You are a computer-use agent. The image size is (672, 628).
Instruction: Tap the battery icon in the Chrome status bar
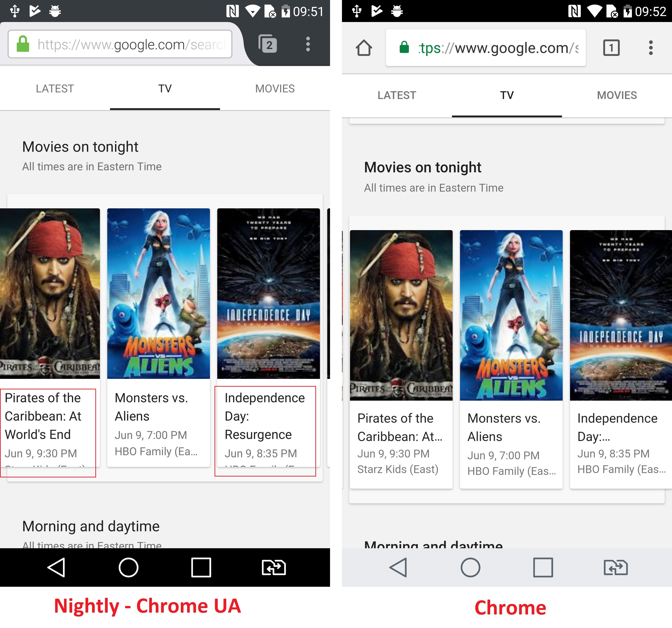point(628,11)
